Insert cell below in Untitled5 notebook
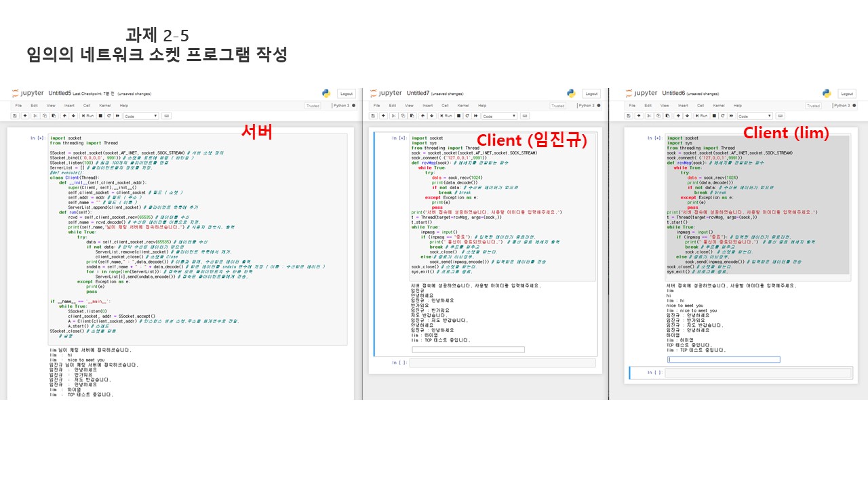The image size is (868, 488). pyautogui.click(x=25, y=116)
